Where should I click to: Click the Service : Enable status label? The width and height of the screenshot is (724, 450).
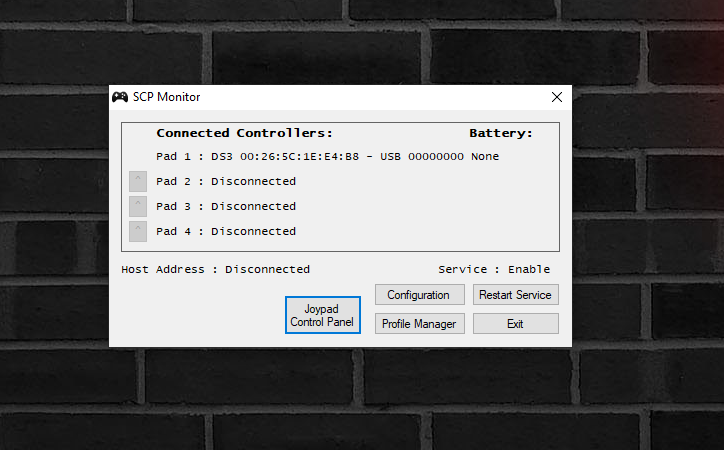[x=494, y=270]
